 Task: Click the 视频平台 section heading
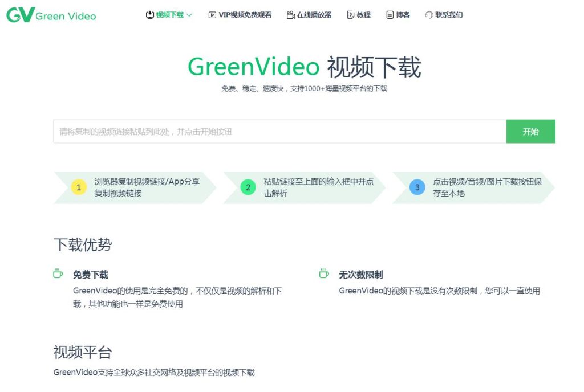tap(83, 352)
